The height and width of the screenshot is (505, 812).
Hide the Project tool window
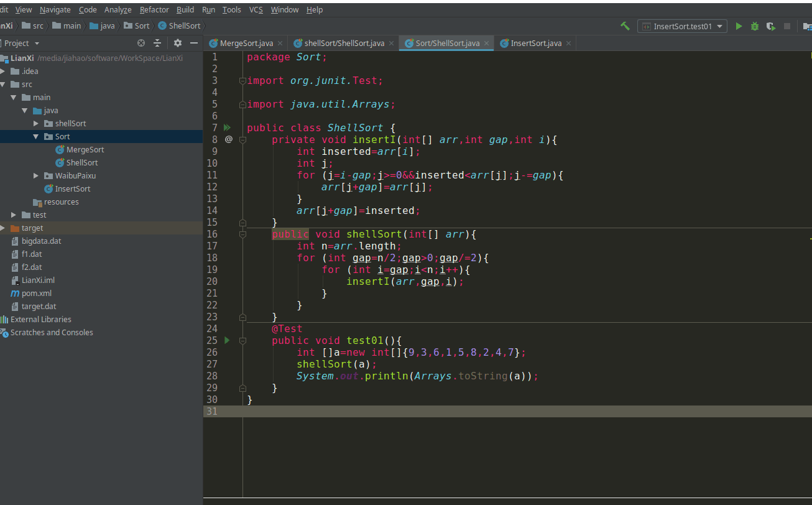(194, 43)
